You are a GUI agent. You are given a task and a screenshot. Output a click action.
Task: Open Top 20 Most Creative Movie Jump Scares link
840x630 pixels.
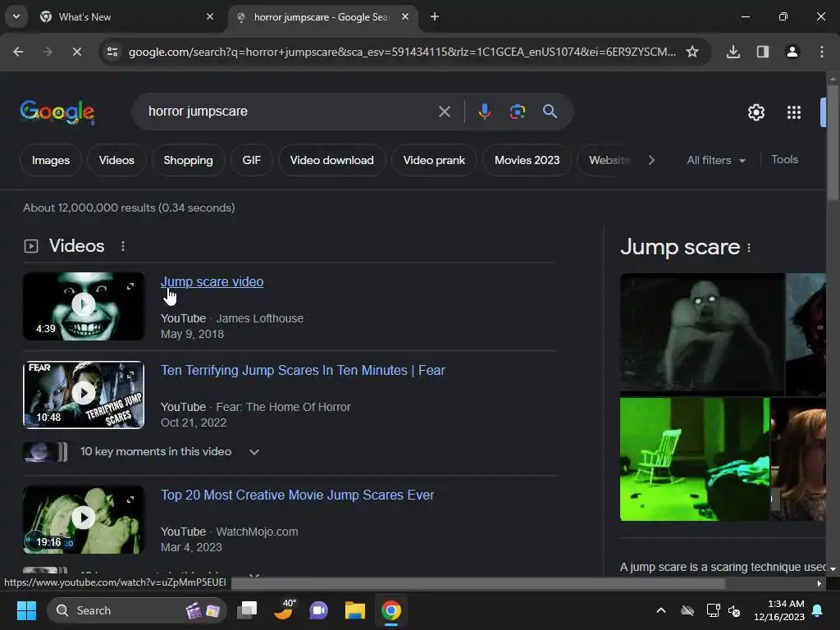(x=297, y=495)
